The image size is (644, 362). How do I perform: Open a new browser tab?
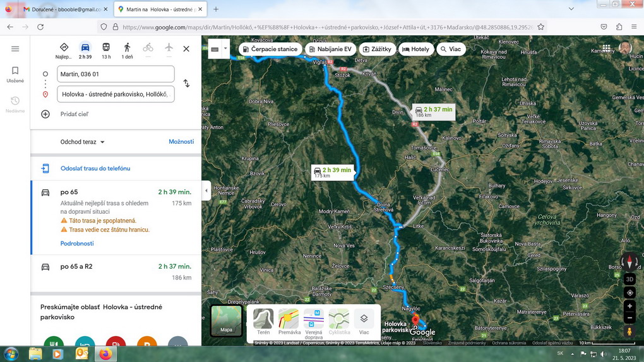[x=216, y=9]
